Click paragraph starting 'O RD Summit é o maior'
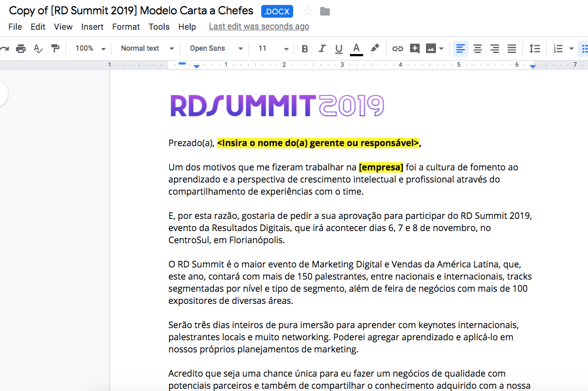The height and width of the screenshot is (391, 588). pos(350,282)
